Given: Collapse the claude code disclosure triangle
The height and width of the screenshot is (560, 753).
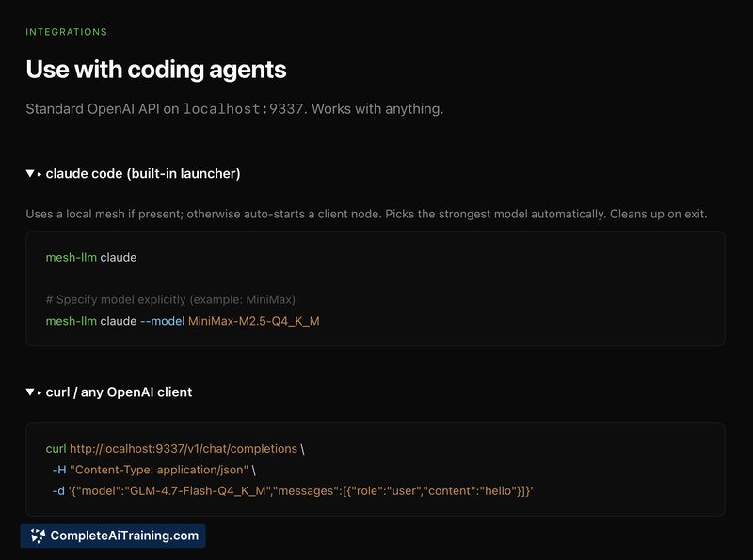Looking at the screenshot, I should click(30, 174).
